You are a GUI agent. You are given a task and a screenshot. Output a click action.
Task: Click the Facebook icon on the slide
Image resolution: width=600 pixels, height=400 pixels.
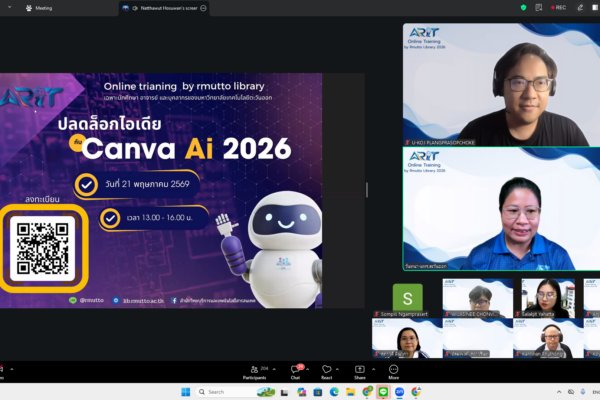174,301
